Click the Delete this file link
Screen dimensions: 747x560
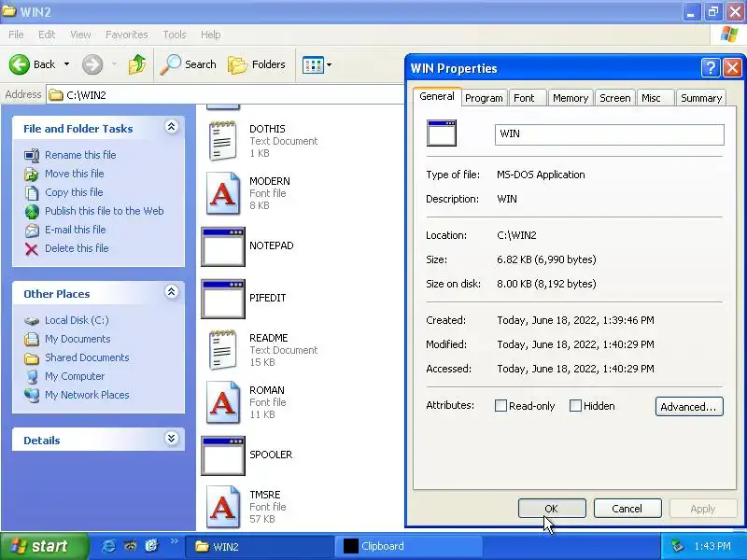(x=77, y=248)
